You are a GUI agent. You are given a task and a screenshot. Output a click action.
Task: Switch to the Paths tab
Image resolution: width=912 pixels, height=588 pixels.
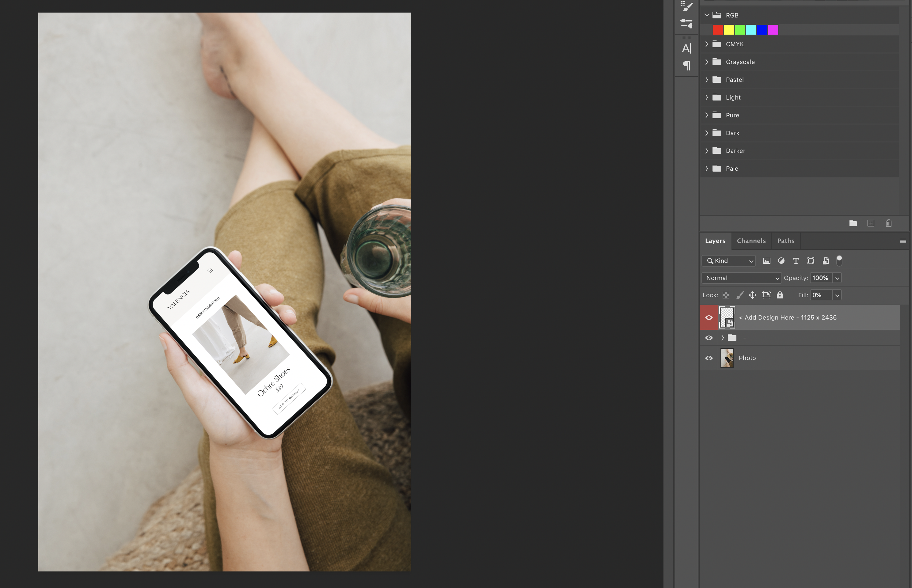(786, 241)
